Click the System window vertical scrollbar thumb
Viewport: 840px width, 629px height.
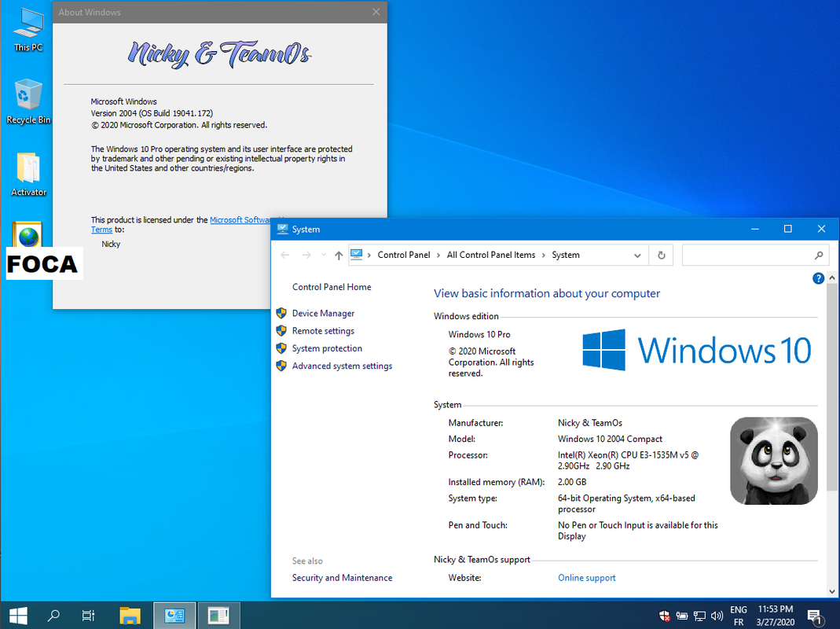832,387
